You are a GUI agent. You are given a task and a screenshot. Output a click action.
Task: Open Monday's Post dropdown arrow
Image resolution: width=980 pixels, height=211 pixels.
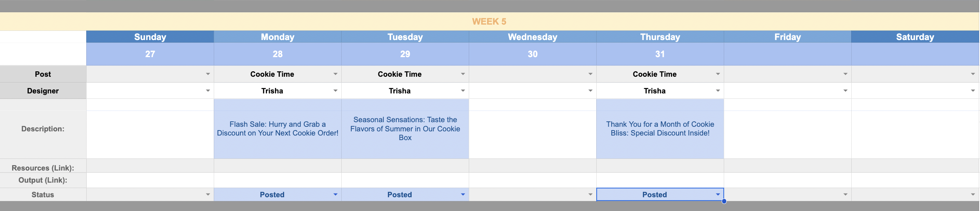click(x=335, y=74)
